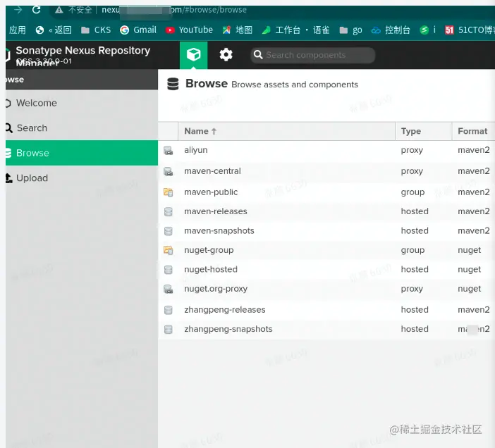
Task: Click hosted type cell in zhangpeng-releases row
Action: 415,310
